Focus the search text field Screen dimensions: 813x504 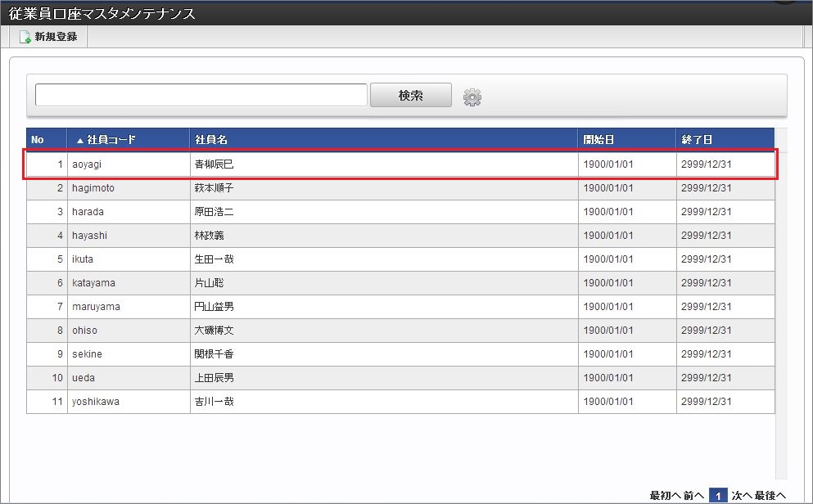[201, 95]
